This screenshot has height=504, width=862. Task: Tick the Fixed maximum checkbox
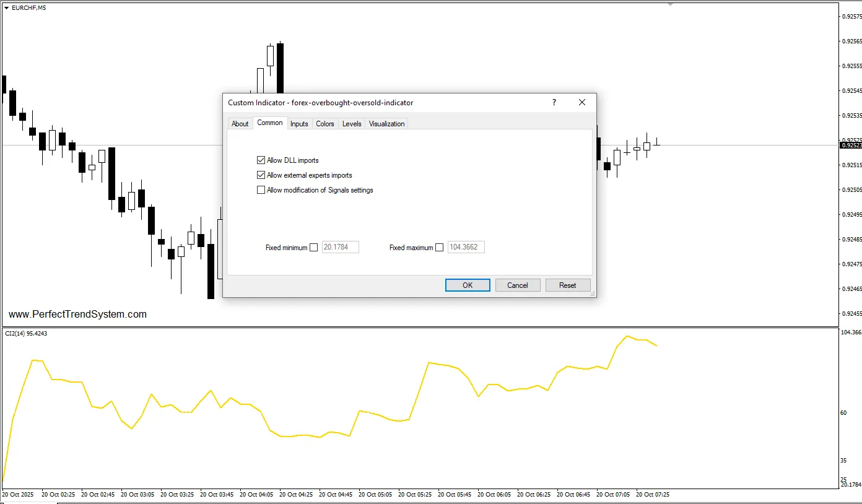439,248
